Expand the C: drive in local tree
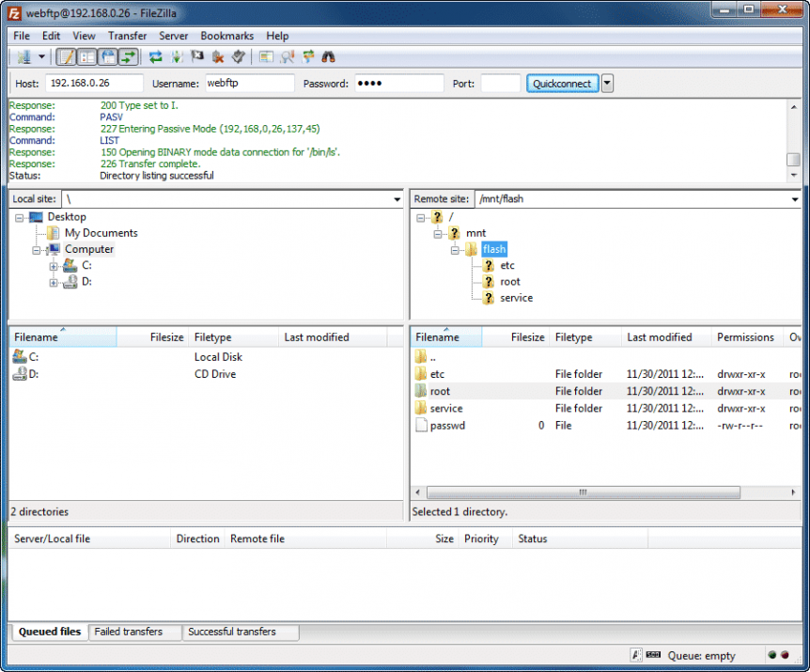 (54, 265)
